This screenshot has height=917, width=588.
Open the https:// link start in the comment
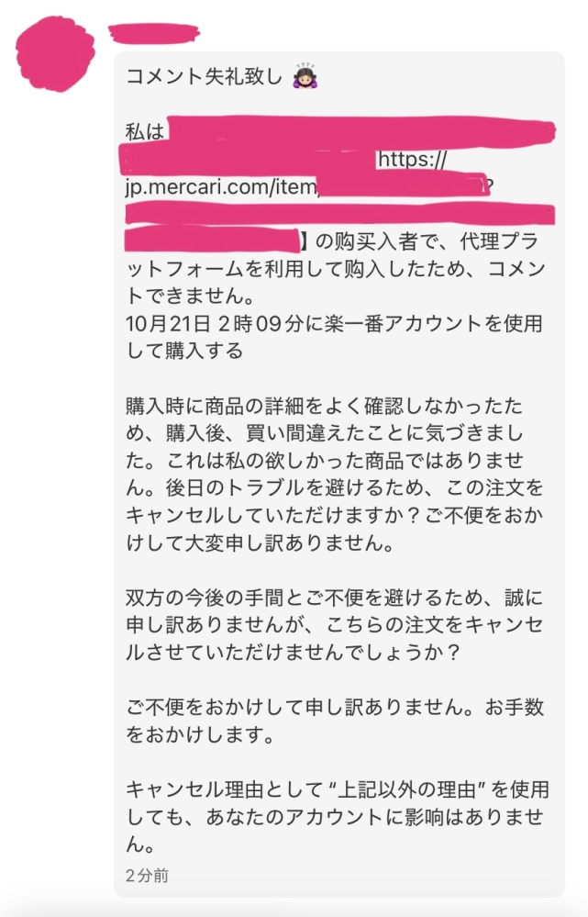tap(413, 159)
